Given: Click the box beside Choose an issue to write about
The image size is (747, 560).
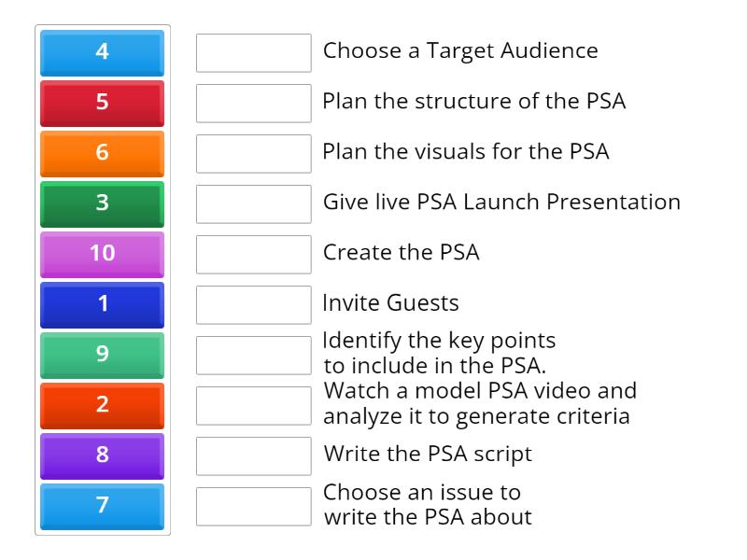Looking at the screenshot, I should [x=254, y=504].
